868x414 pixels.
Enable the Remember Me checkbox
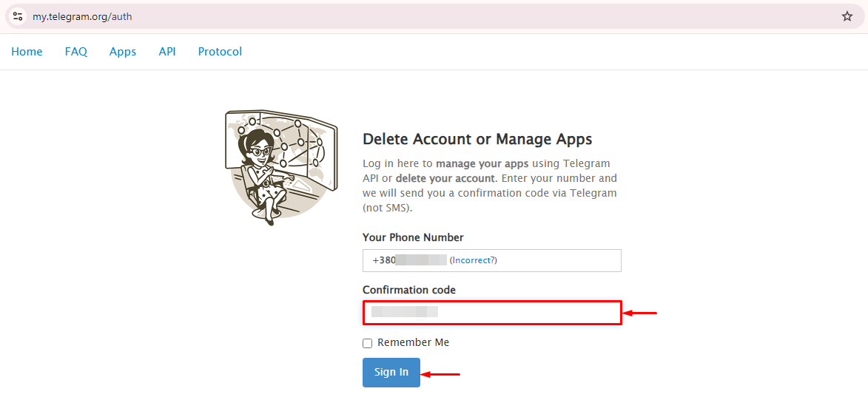(368, 343)
